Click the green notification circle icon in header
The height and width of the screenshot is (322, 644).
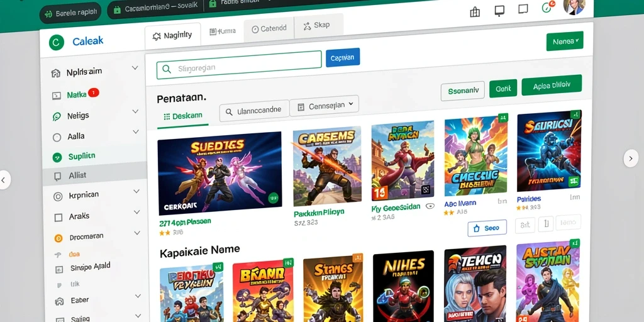click(548, 6)
